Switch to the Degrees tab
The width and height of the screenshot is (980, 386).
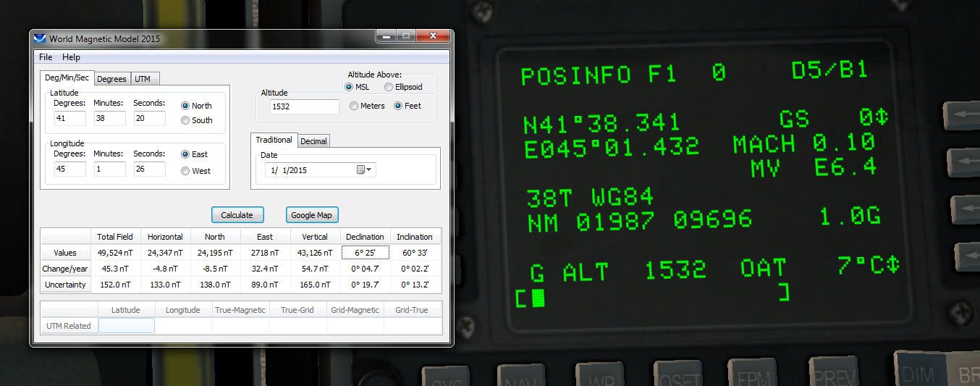(x=111, y=79)
